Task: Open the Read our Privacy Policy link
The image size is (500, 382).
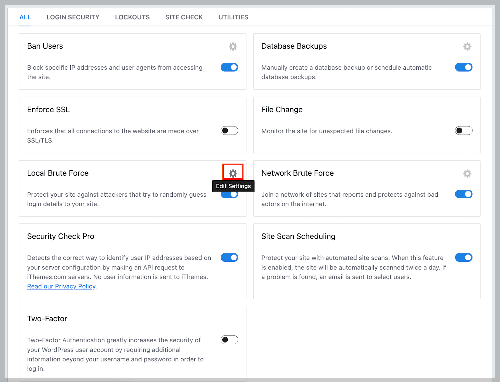Action: coord(62,286)
